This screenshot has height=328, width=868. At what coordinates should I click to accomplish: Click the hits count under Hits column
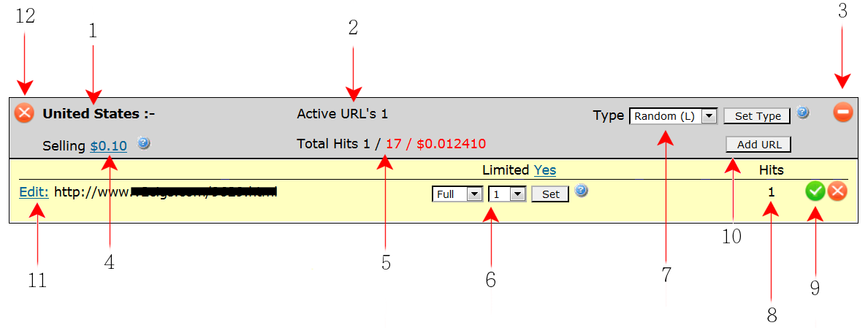[772, 193]
